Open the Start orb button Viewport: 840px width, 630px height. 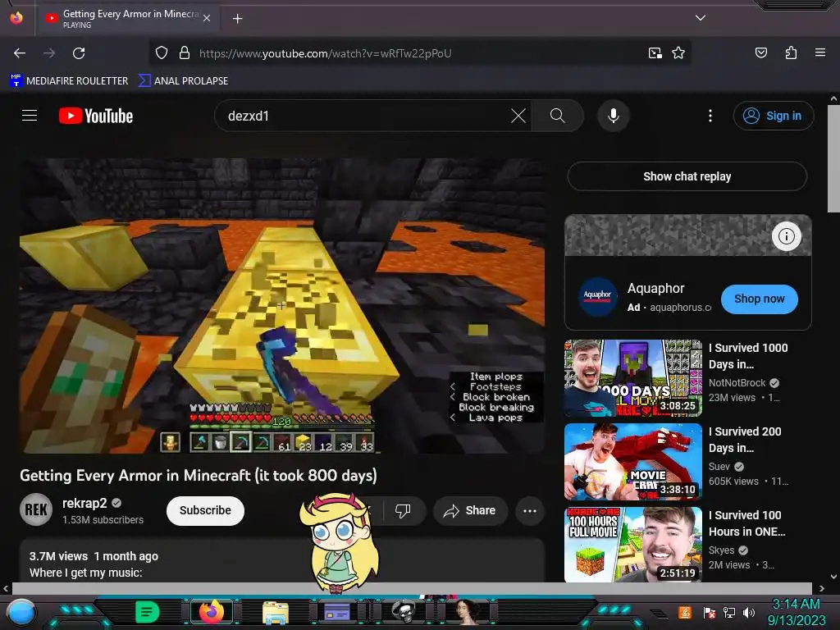(x=21, y=613)
